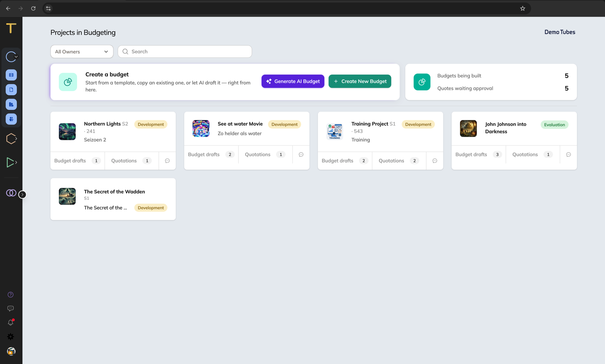Click the Create New Budget button

pos(360,81)
